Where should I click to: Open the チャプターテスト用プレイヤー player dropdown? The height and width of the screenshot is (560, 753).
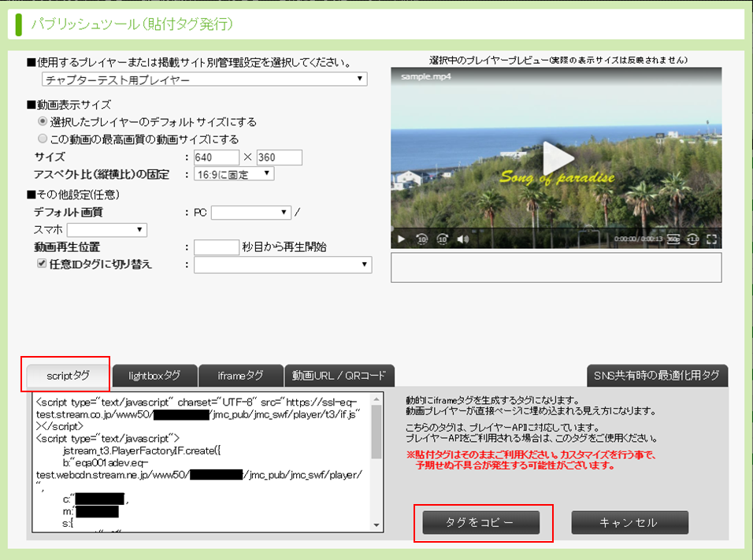coord(204,80)
